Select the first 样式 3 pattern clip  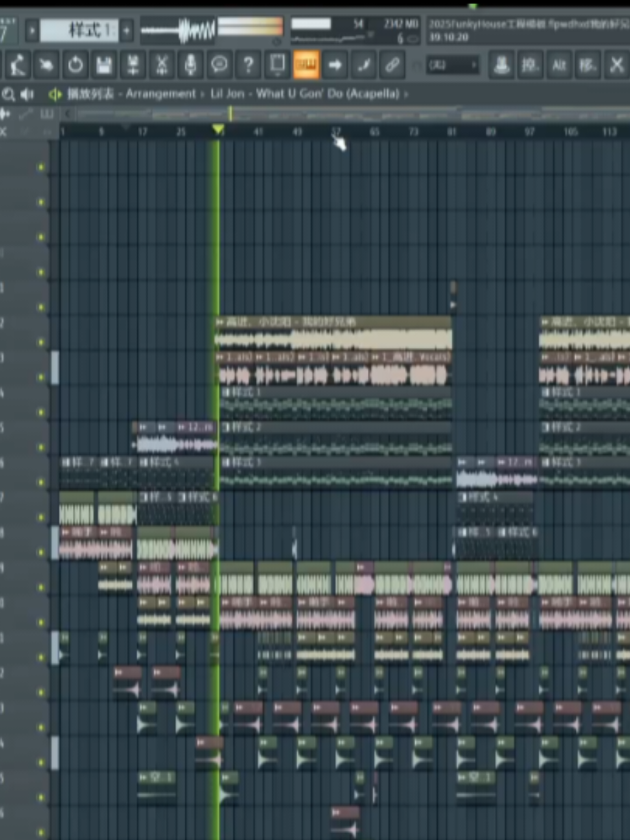coord(337,473)
